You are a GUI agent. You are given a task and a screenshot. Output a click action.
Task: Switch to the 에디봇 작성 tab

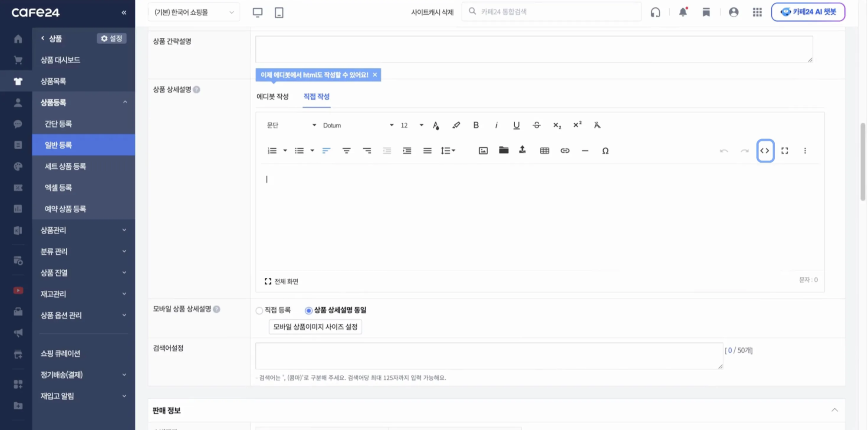pos(272,96)
